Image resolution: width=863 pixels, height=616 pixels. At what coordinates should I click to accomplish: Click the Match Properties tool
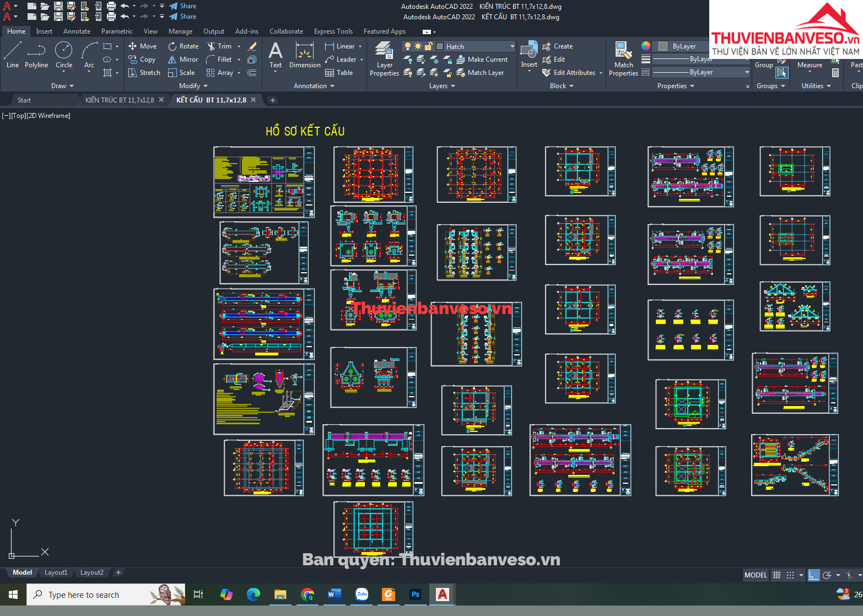coord(623,59)
